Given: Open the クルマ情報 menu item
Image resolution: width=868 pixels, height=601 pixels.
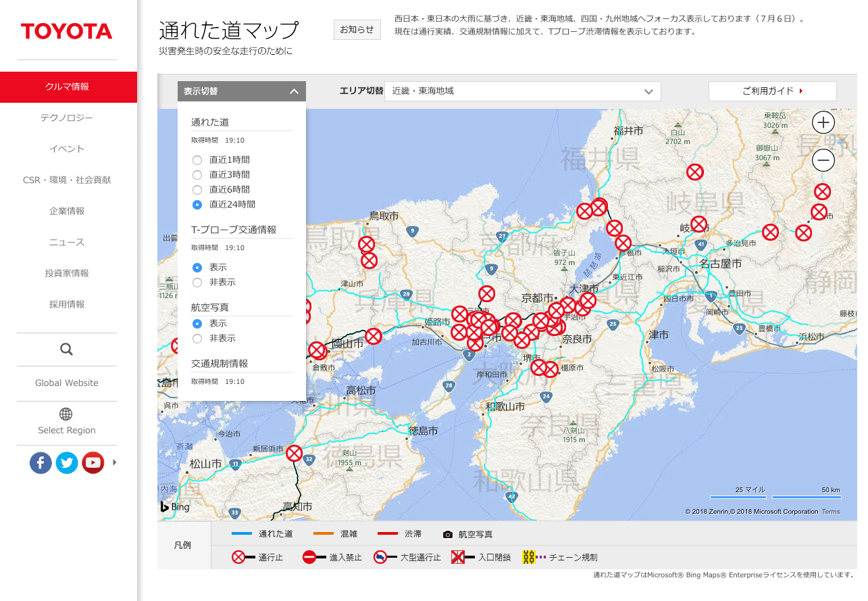Looking at the screenshot, I should pyautogui.click(x=68, y=87).
